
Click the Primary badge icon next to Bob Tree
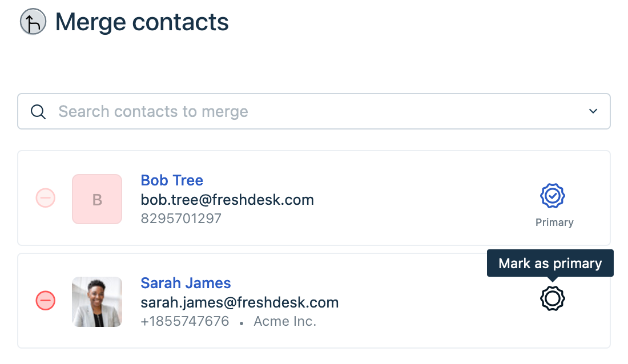[553, 196]
